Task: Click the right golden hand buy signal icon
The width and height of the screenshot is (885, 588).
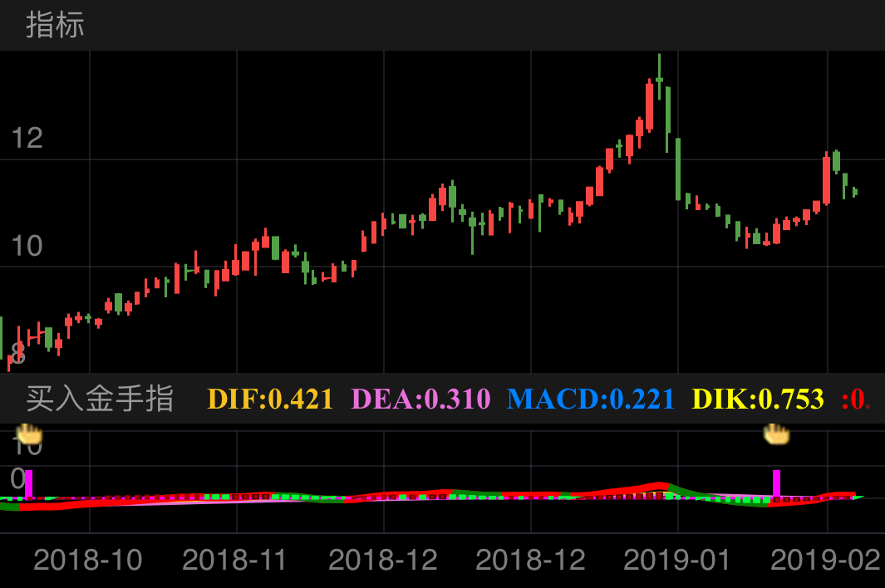Action: [x=776, y=433]
